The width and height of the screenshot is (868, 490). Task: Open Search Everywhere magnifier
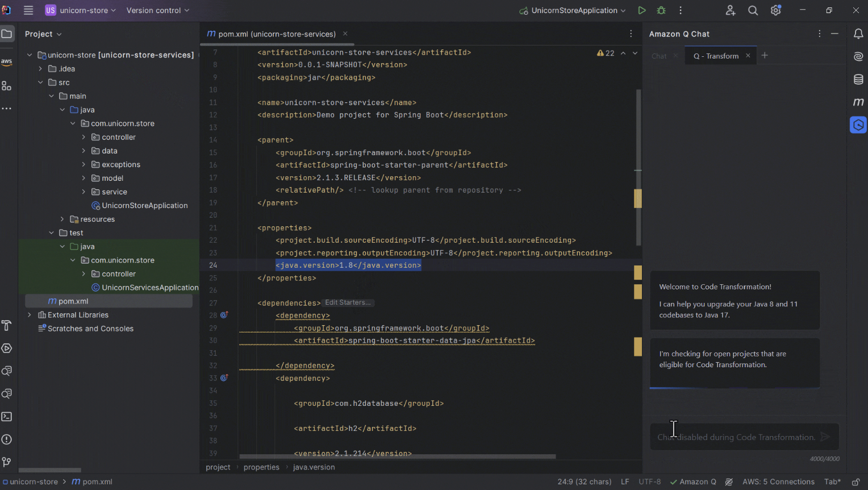pyautogui.click(x=753, y=10)
